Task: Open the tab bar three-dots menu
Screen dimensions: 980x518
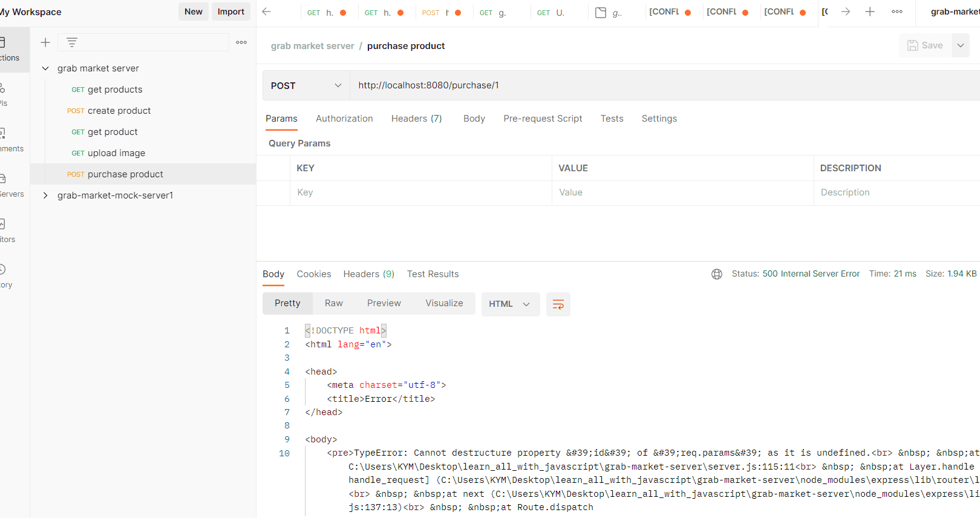Action: (897, 12)
